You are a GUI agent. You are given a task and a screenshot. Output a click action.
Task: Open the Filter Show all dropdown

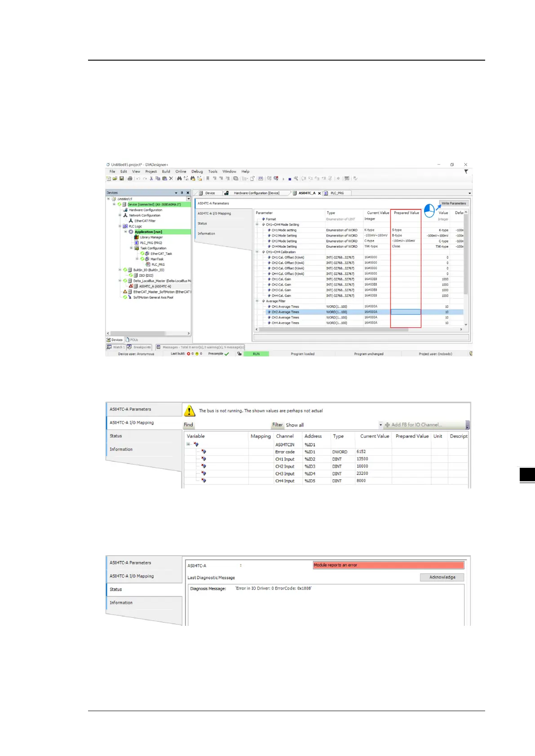[380, 425]
